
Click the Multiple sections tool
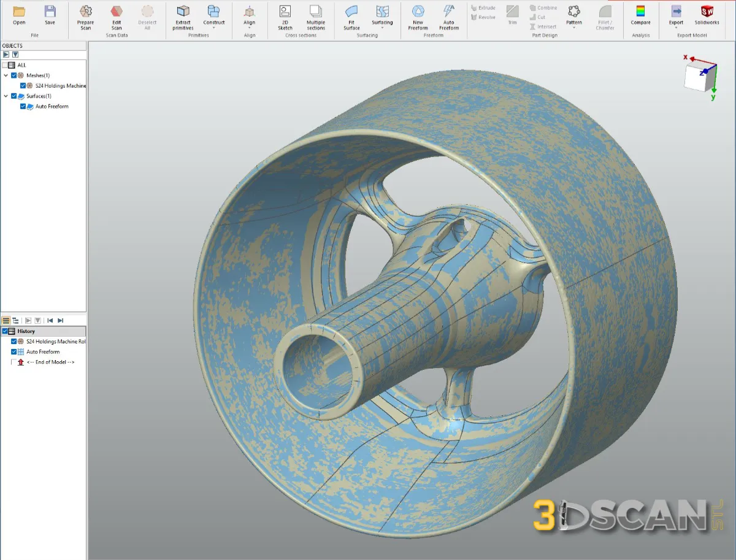pos(316,17)
